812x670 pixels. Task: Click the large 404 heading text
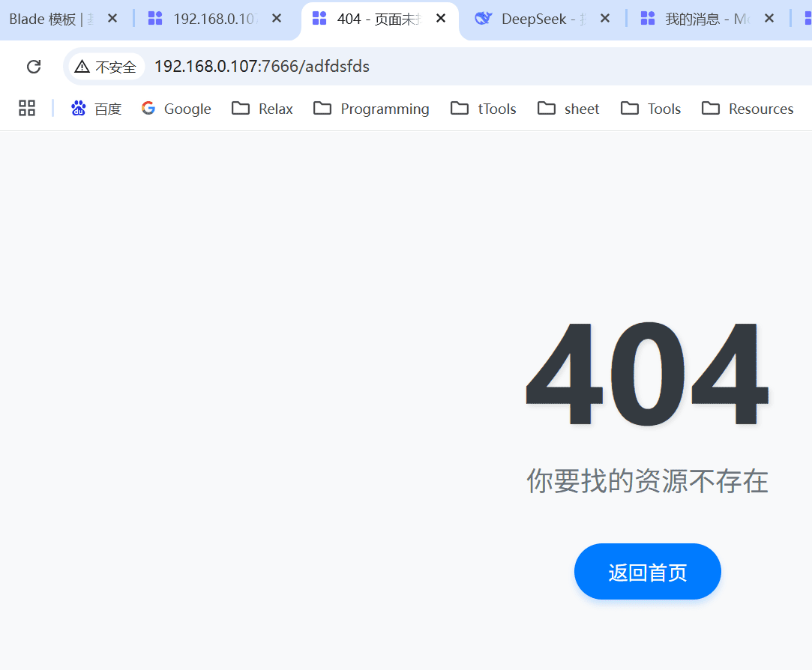click(x=647, y=373)
